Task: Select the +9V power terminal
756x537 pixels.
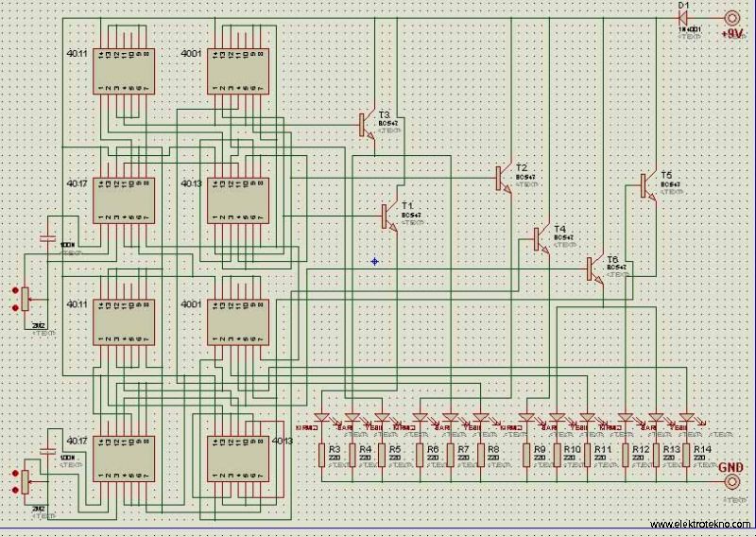Action: (x=732, y=18)
